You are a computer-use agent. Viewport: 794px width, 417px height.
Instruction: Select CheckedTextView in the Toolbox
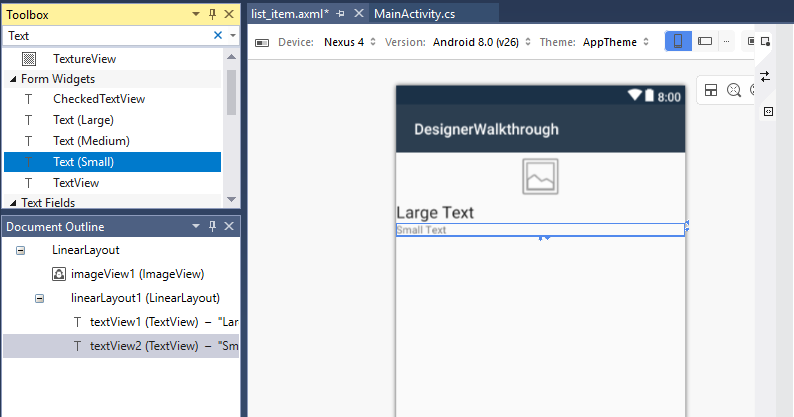pos(112,99)
